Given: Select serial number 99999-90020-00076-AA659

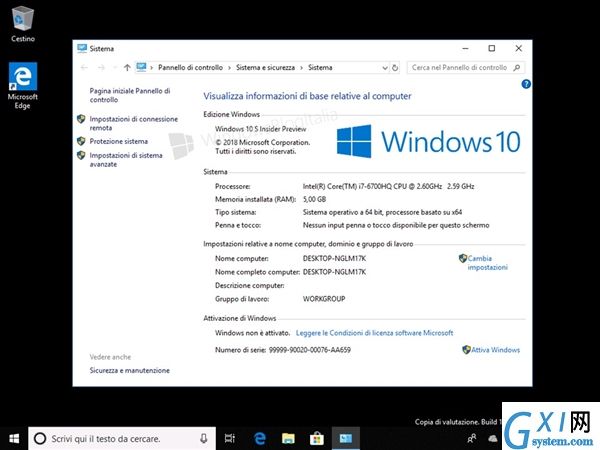Looking at the screenshot, I should 310,350.
